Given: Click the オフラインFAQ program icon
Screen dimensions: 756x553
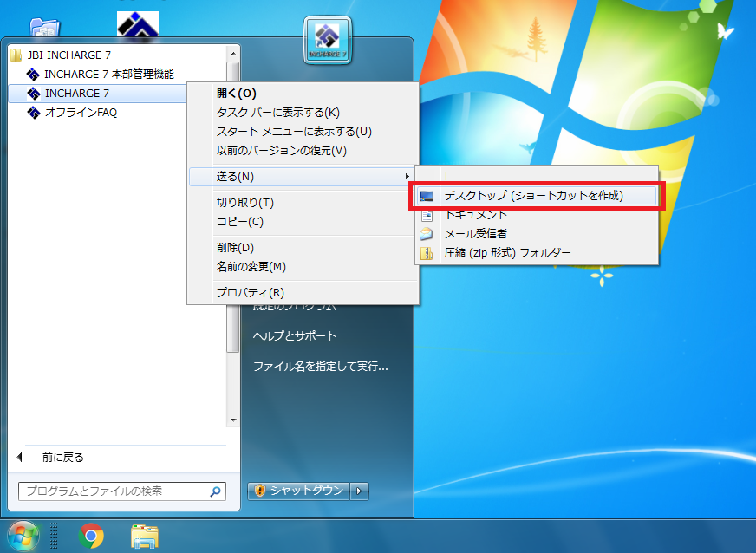Looking at the screenshot, I should (33, 113).
